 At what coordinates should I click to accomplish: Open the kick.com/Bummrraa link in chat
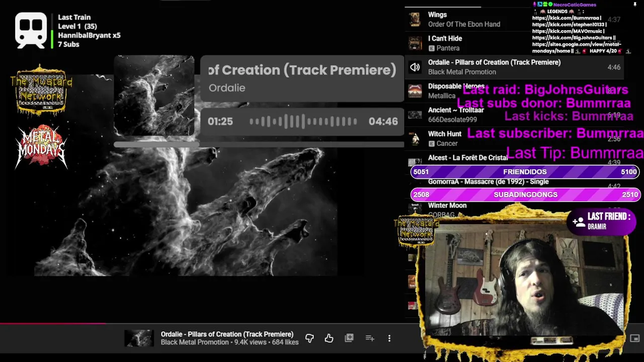click(566, 18)
